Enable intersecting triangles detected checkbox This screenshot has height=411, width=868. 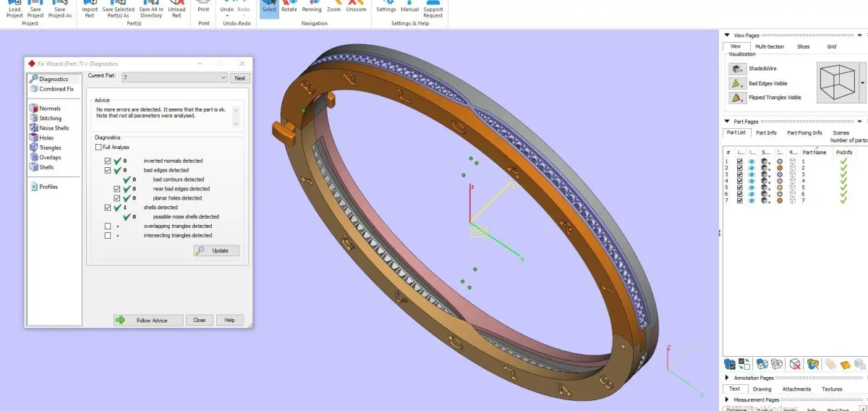pos(108,235)
